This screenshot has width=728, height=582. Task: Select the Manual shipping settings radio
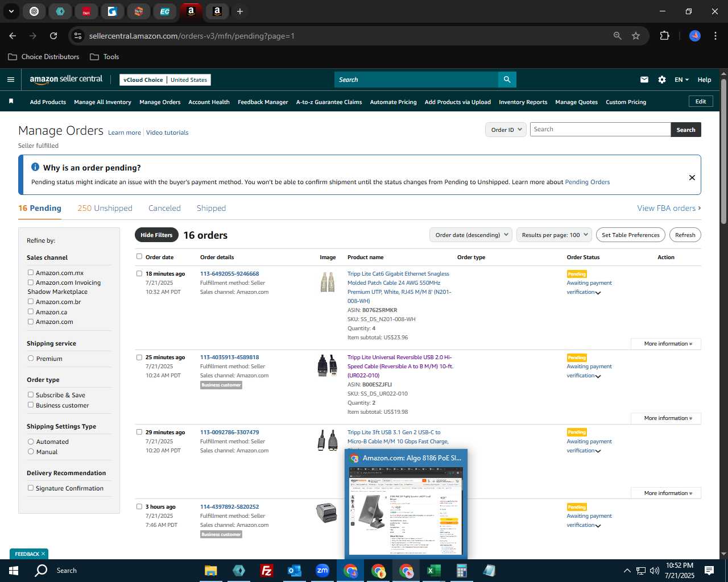(x=31, y=451)
